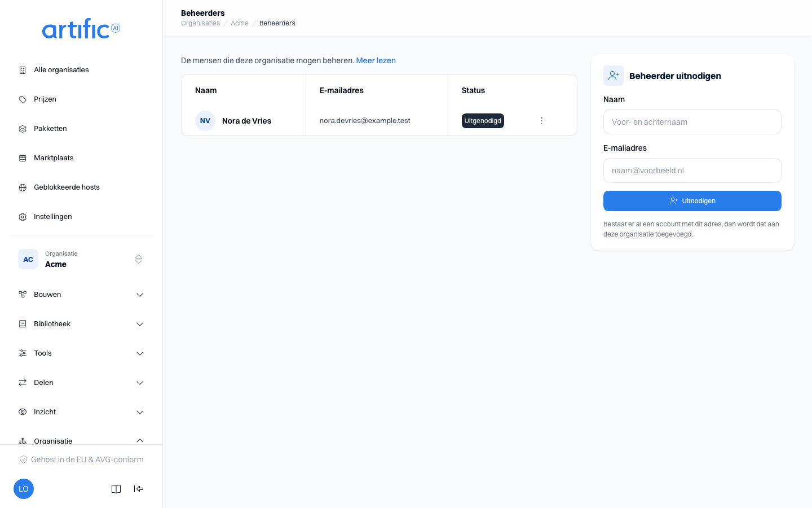Viewport: 812px width, 508px height.
Task: Expand the Tools section
Action: tap(81, 353)
